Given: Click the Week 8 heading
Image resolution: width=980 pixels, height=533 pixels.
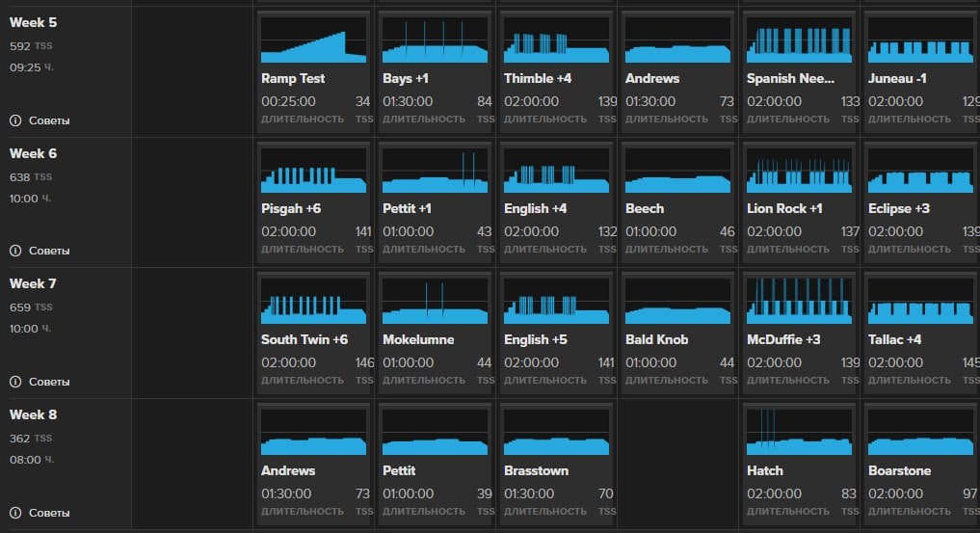Looking at the screenshot, I should click(x=33, y=414).
